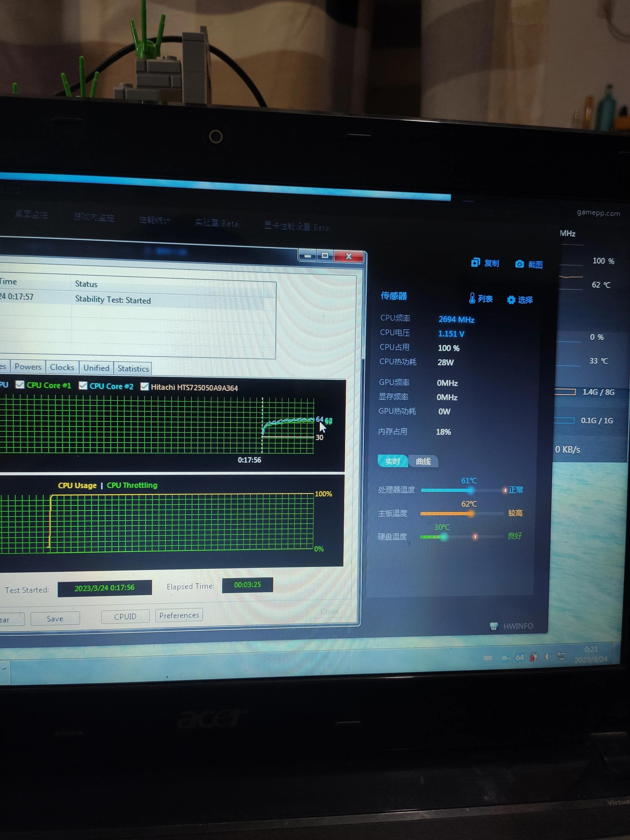Toggle the Hitachi HTS725050A9A364 checkbox
Image resolution: width=630 pixels, height=840 pixels.
click(x=144, y=387)
